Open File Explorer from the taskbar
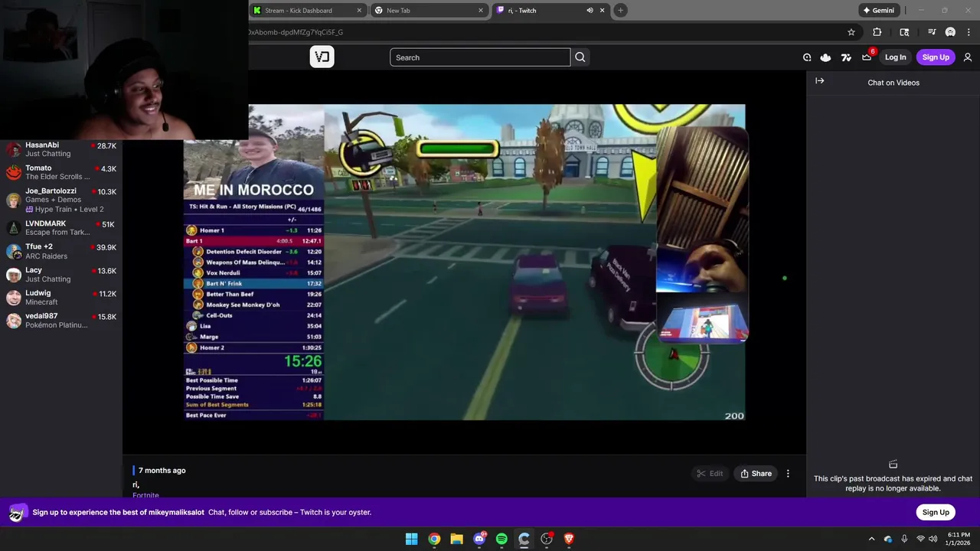The width and height of the screenshot is (980, 551). click(x=456, y=539)
